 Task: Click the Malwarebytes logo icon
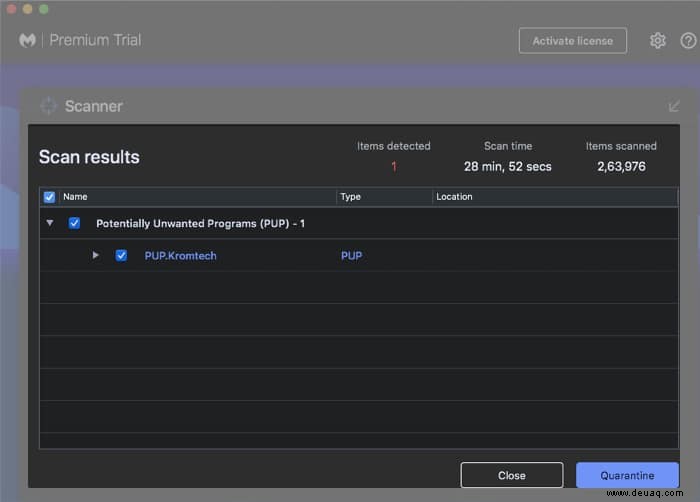(x=27, y=40)
